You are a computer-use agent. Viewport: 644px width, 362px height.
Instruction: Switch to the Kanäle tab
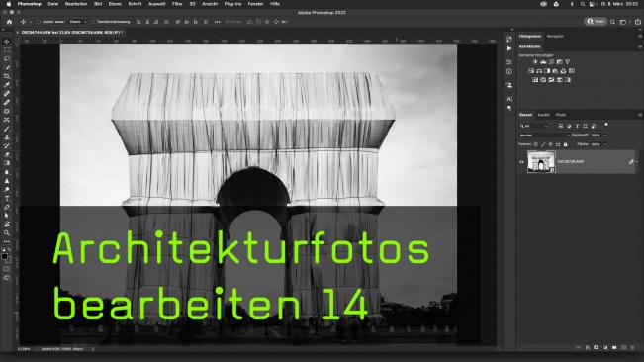pos(543,115)
